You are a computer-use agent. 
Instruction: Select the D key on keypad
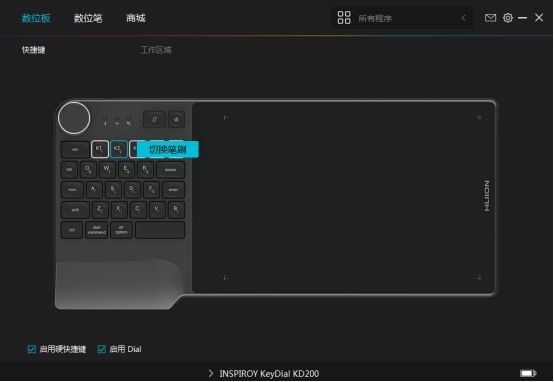click(x=132, y=190)
